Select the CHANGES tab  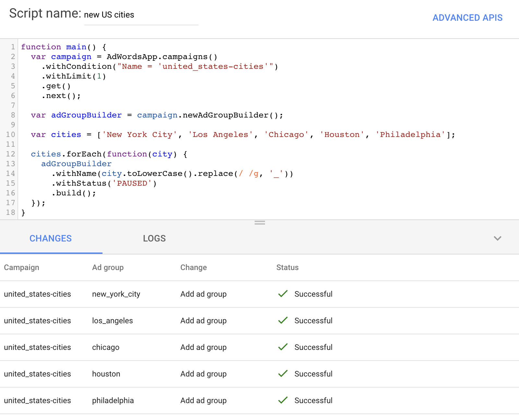pyautogui.click(x=51, y=238)
